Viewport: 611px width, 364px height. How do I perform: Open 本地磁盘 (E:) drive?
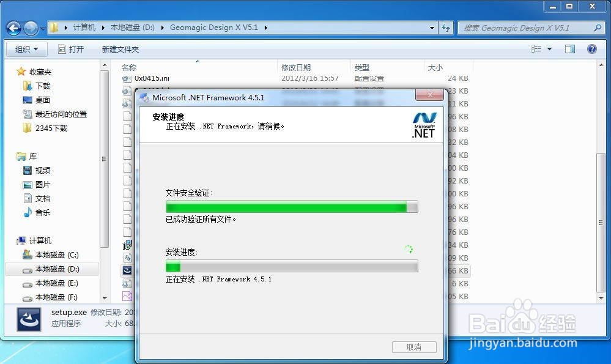(57, 283)
